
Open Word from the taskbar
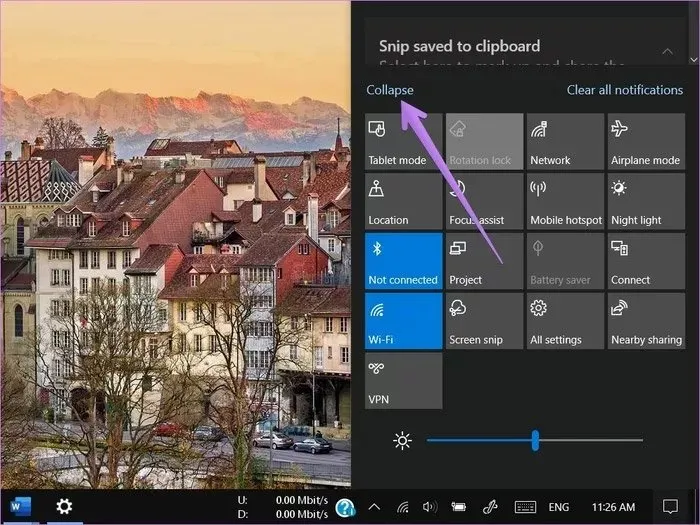click(21, 507)
